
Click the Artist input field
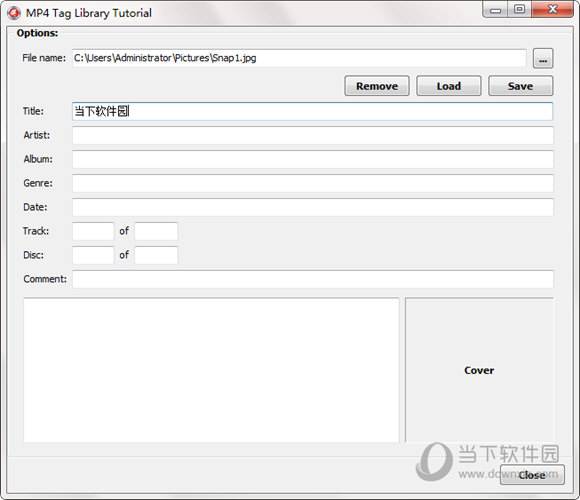point(313,135)
